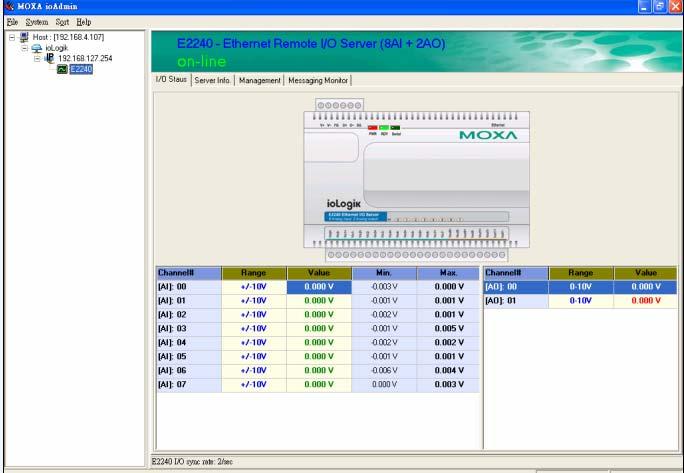Click the red 0.000 V value of AO 01

coord(646,301)
